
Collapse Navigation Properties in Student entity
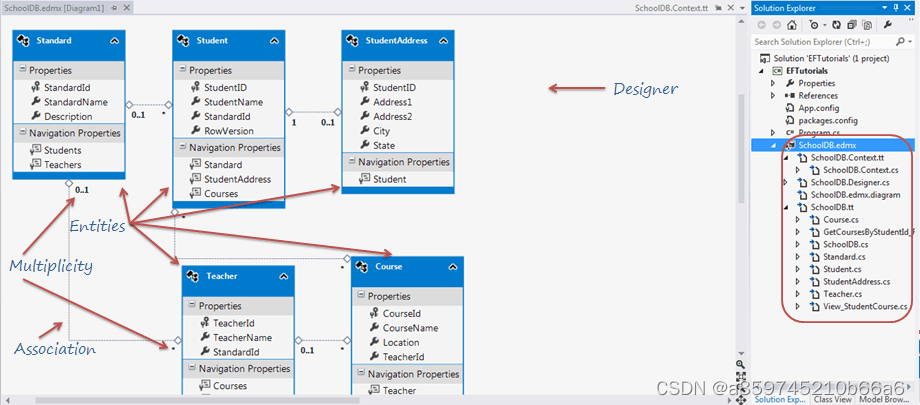(182, 147)
